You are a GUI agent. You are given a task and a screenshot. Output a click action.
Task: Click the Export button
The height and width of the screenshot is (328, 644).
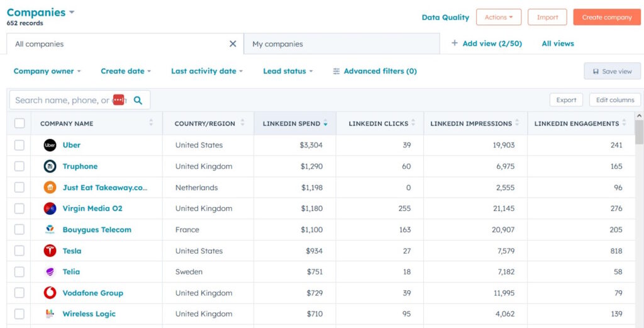(566, 100)
